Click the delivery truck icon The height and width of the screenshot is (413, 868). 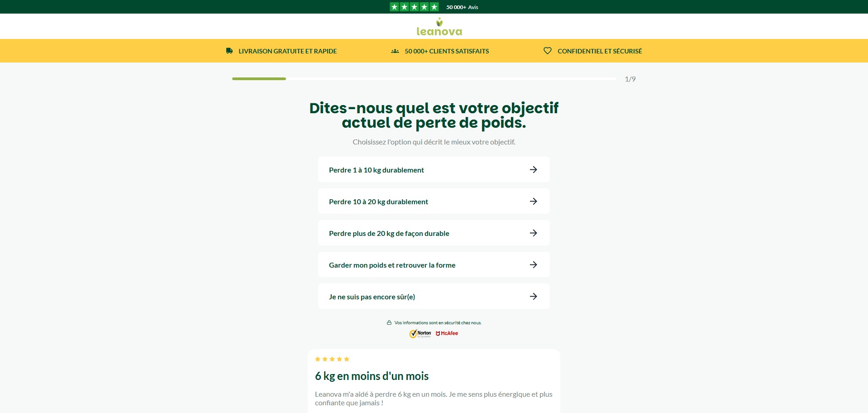tap(229, 51)
